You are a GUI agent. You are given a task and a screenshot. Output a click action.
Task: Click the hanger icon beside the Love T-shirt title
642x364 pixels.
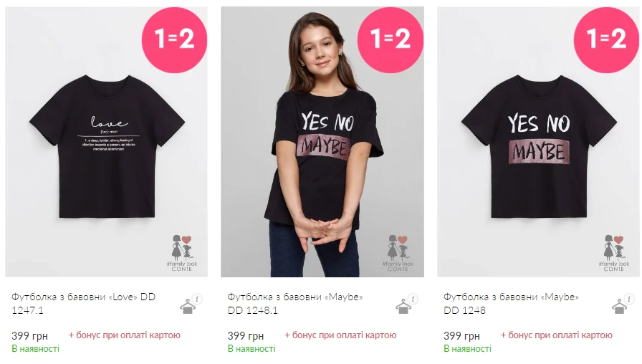click(x=188, y=306)
